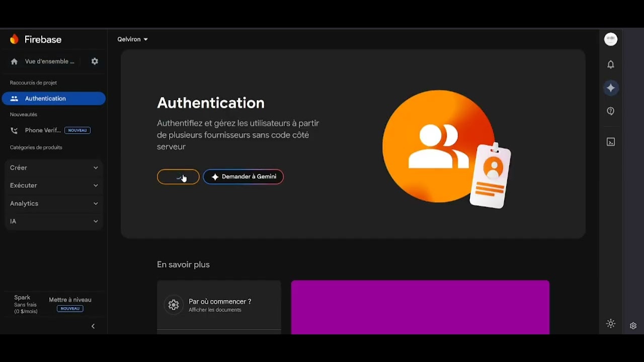Toggle the light/dark theme sun icon
The height and width of the screenshot is (362, 644).
pos(611,324)
